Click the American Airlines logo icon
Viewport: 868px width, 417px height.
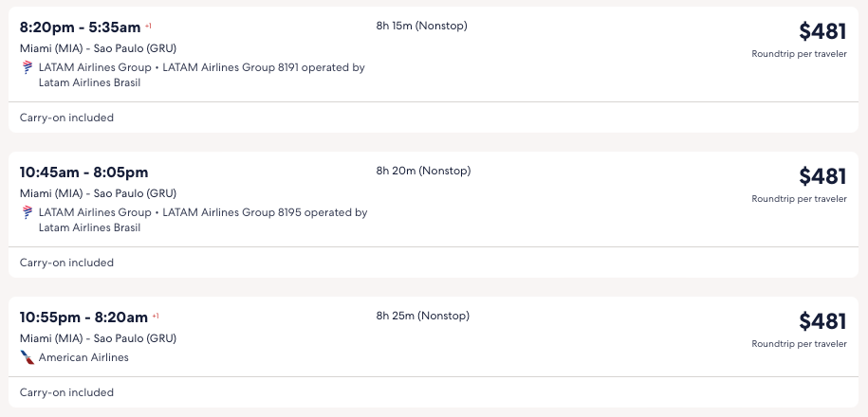[x=27, y=357]
